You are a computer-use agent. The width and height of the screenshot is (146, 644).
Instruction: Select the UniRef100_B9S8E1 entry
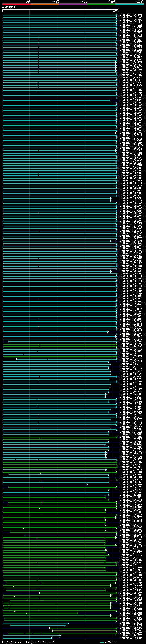pos(131,22)
